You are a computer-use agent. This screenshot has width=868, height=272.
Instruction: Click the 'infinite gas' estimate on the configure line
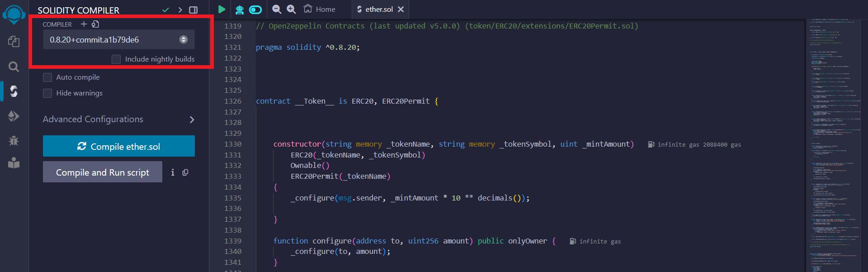(x=600, y=241)
